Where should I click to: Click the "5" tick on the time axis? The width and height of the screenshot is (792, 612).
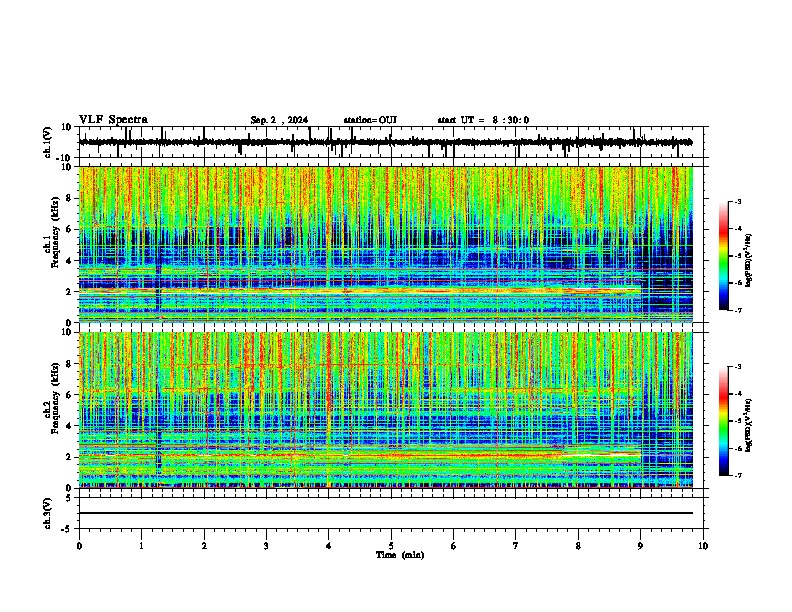tap(391, 546)
